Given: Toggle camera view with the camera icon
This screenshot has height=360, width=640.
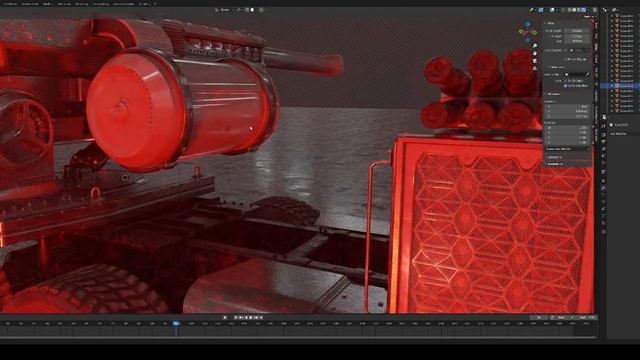Looking at the screenshot, I should [x=535, y=60].
